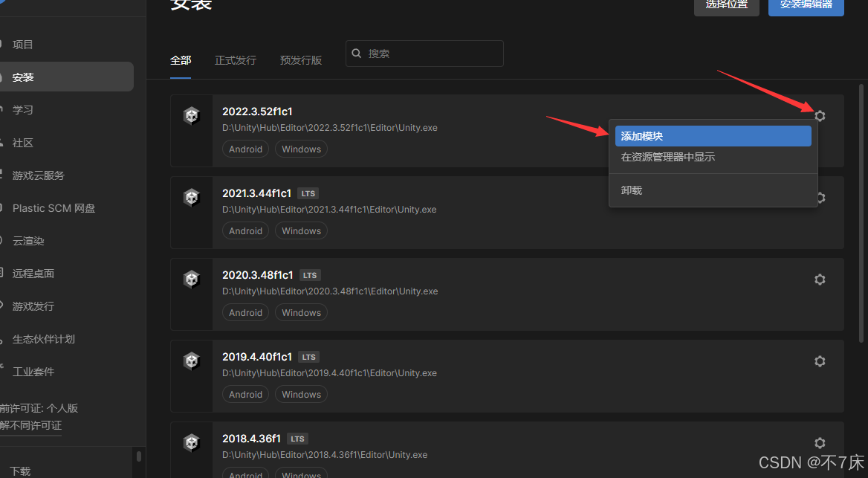Click path D:\Unity\Hub\Editor\2019.4.40f1c1\Editor\Unity.exe
The height and width of the screenshot is (478, 868).
tap(329, 373)
